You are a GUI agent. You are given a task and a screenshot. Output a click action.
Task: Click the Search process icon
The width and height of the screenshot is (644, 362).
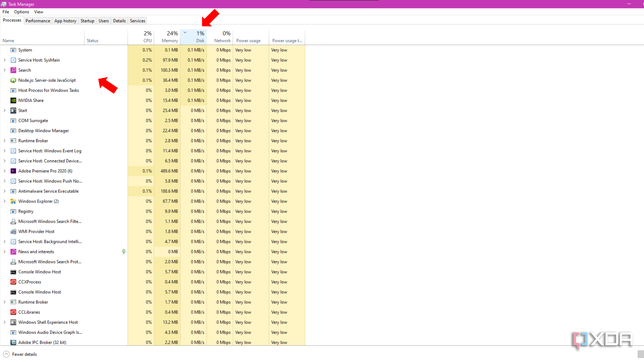(13, 70)
